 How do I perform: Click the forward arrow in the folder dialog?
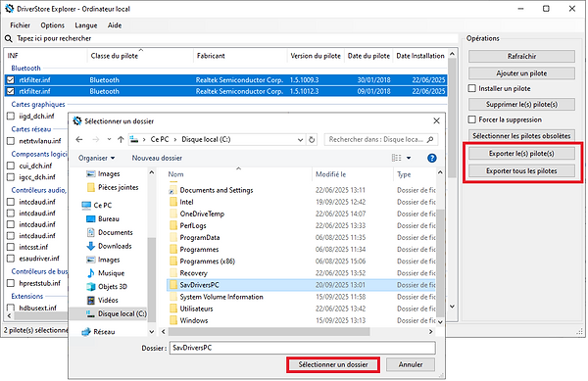click(96, 139)
